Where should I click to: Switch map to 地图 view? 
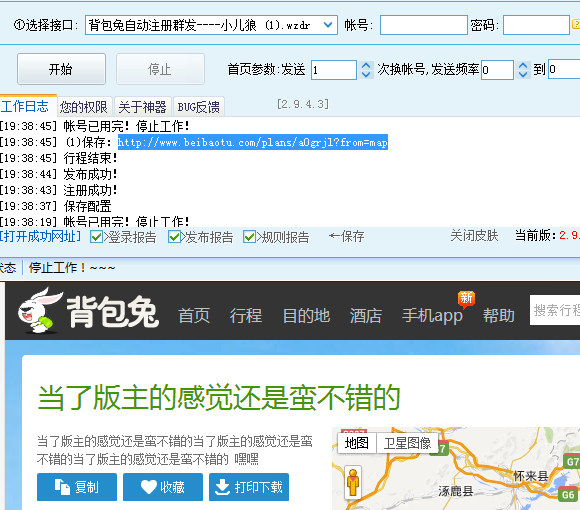(x=357, y=443)
